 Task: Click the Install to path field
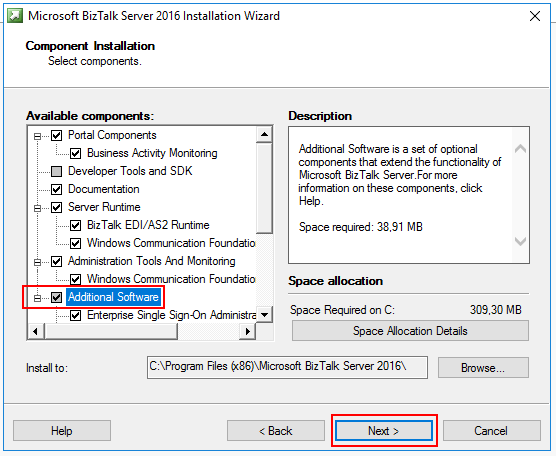[x=287, y=367]
